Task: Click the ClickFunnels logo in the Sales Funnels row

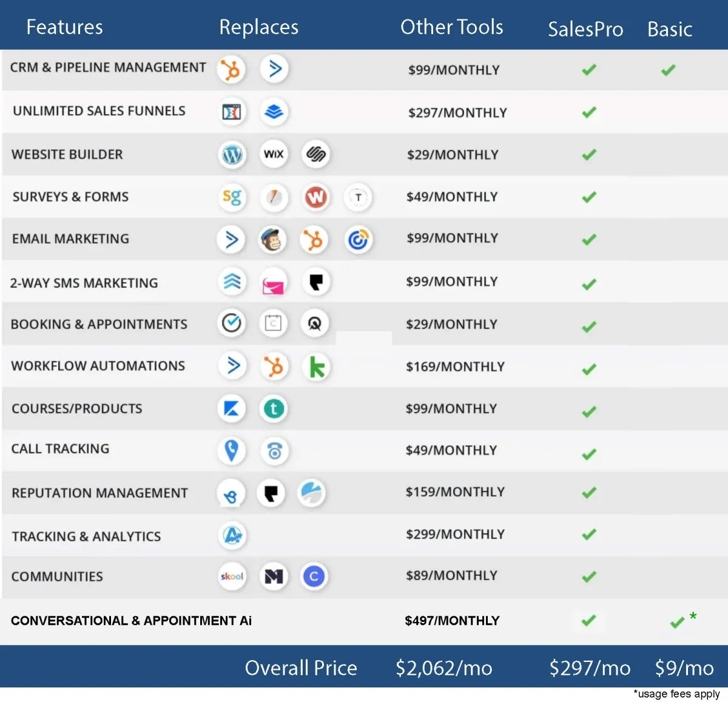Action: pyautogui.click(x=232, y=112)
